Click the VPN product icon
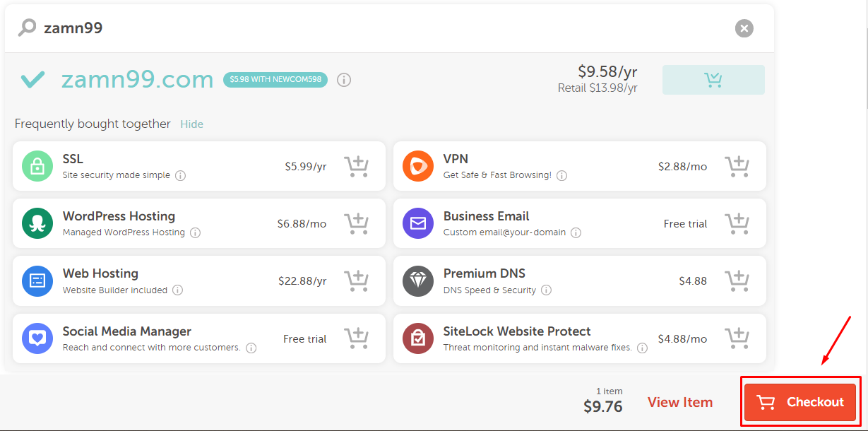Viewport: 868px width, 431px height. [418, 166]
